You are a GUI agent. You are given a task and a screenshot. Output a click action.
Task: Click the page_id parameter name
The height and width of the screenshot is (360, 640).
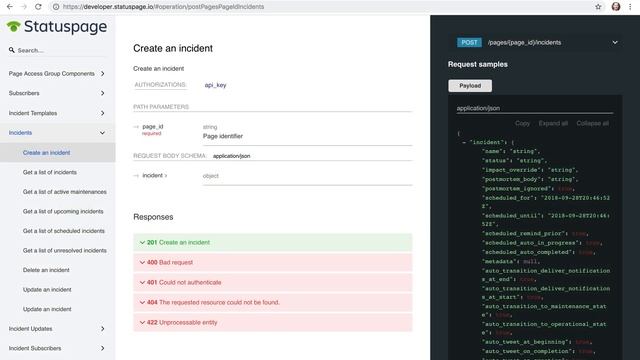pos(153,127)
